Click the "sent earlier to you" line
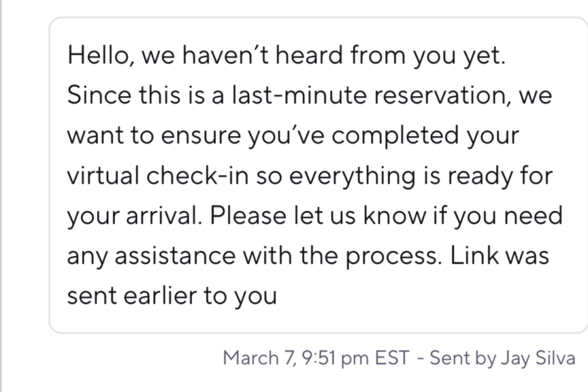 pos(171,296)
